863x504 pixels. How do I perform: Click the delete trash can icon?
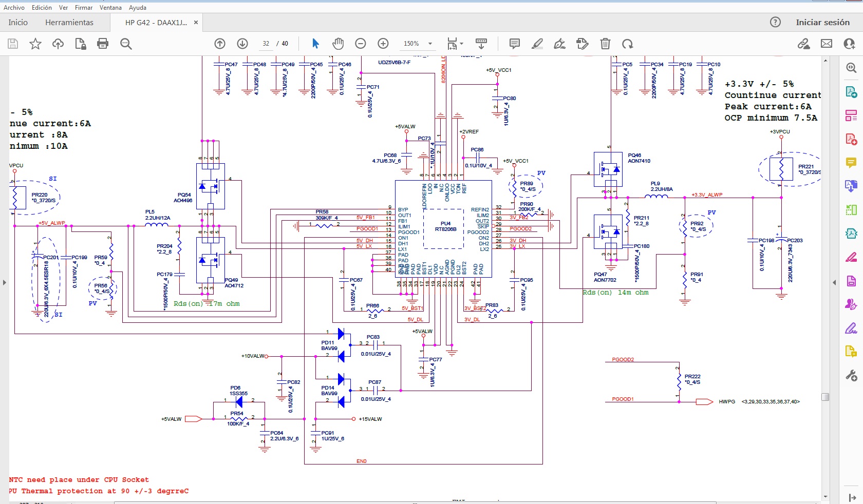[605, 44]
